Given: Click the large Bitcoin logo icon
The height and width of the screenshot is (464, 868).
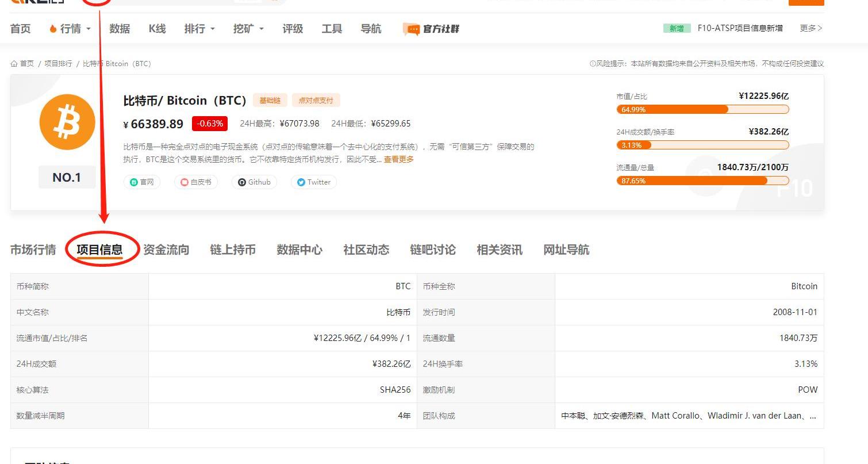Looking at the screenshot, I should point(67,122).
